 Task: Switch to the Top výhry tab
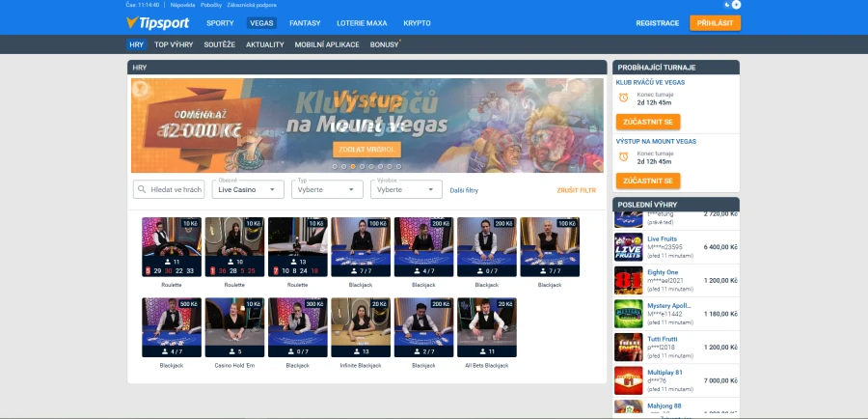coord(174,44)
